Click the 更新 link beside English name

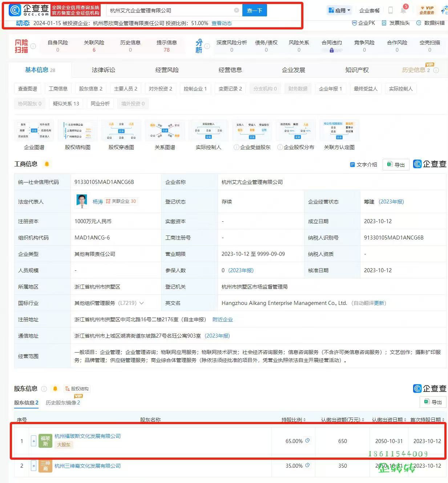(379, 303)
